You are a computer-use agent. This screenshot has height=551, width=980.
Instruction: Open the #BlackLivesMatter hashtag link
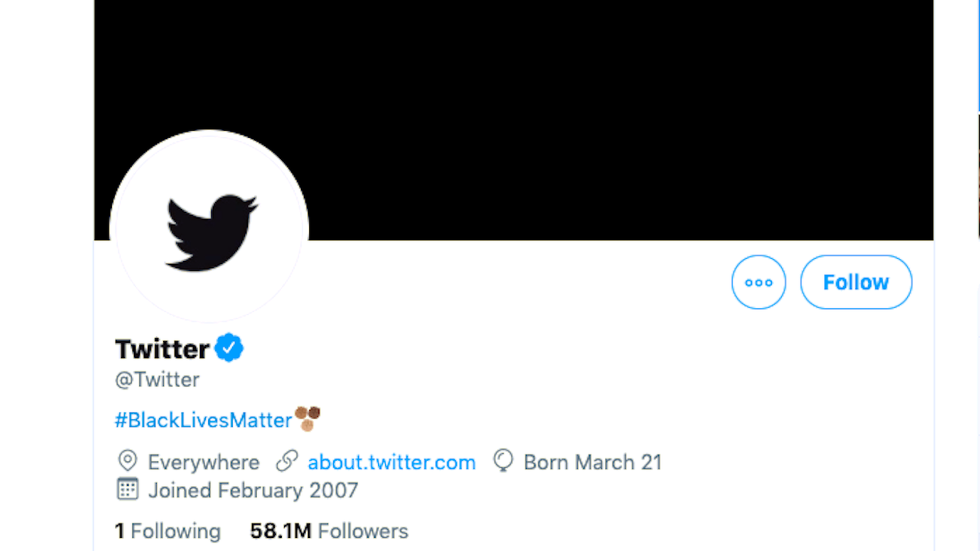(203, 420)
